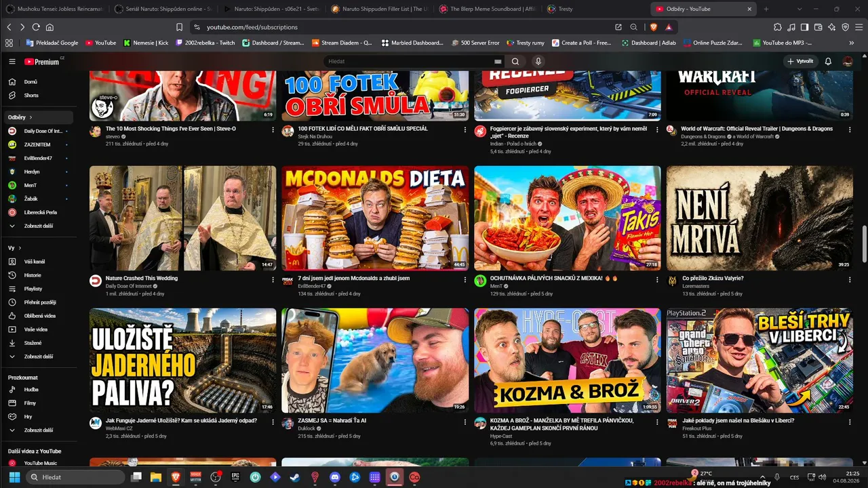Open Oblíbená videa in the sidebar
The image size is (868, 488).
pos(39,316)
